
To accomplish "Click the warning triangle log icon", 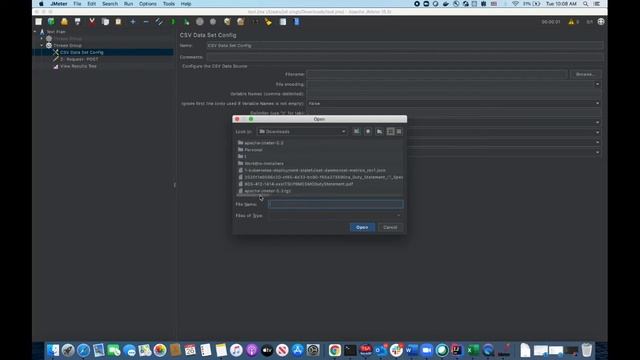I will [x=571, y=22].
